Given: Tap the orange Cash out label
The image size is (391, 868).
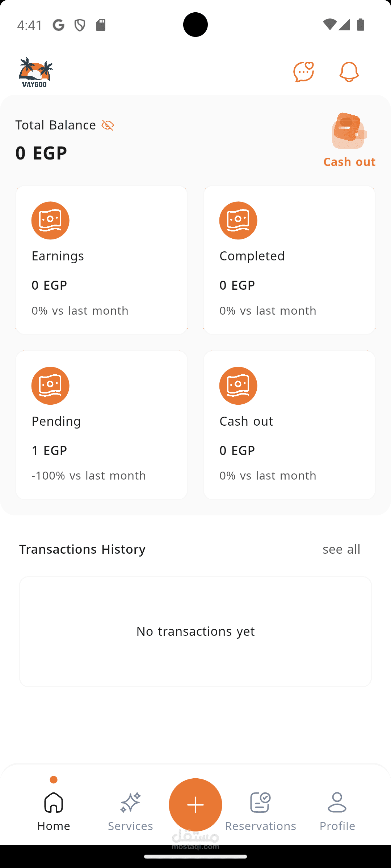Looking at the screenshot, I should pos(349,162).
